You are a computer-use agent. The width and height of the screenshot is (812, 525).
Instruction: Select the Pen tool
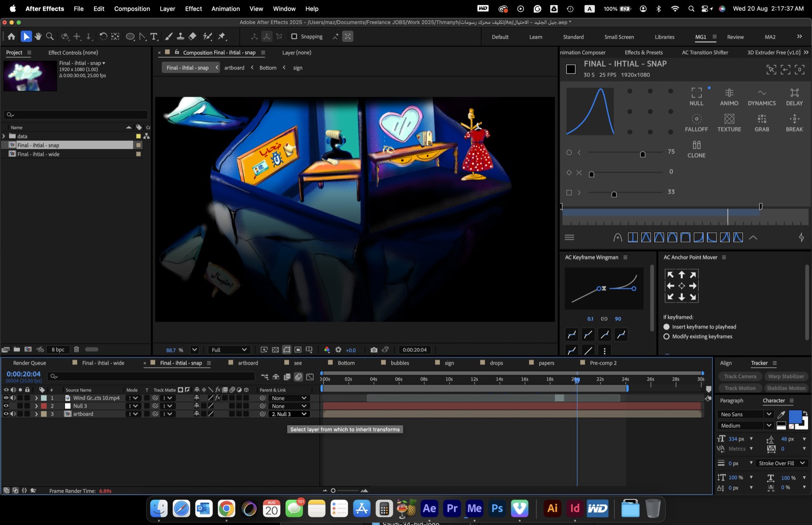(143, 37)
